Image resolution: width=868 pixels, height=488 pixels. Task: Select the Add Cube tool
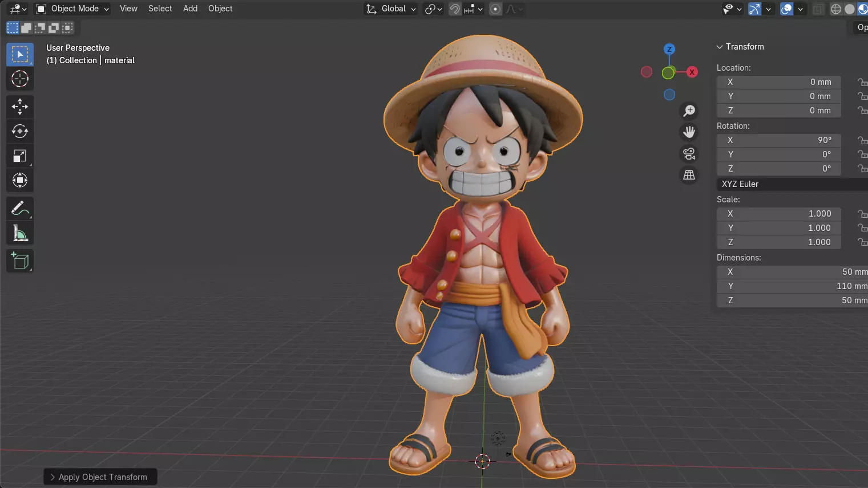click(x=20, y=261)
